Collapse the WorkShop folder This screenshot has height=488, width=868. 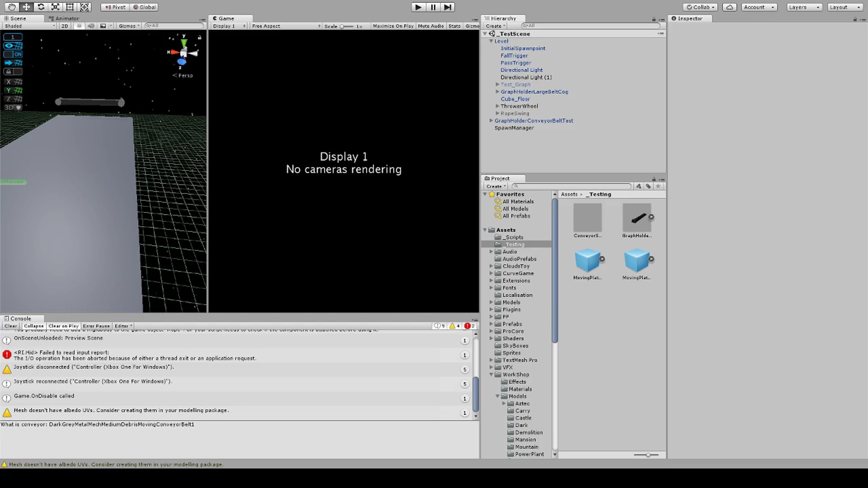[491, 374]
